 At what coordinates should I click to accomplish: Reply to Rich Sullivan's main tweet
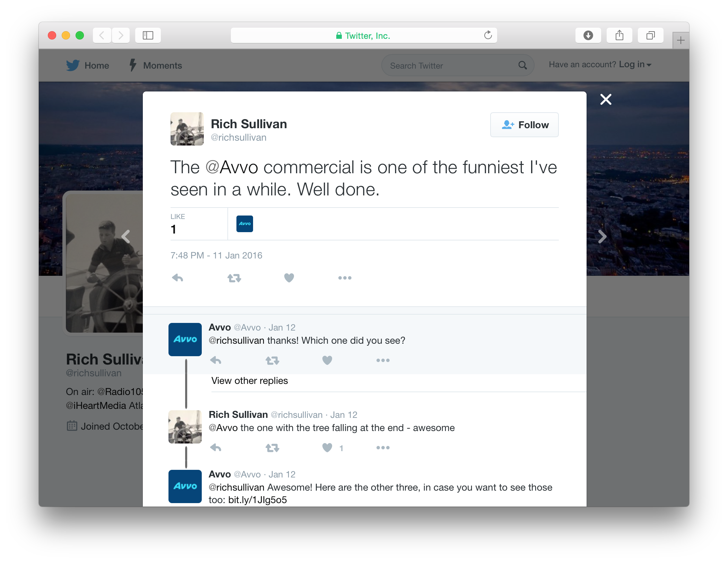click(x=177, y=278)
